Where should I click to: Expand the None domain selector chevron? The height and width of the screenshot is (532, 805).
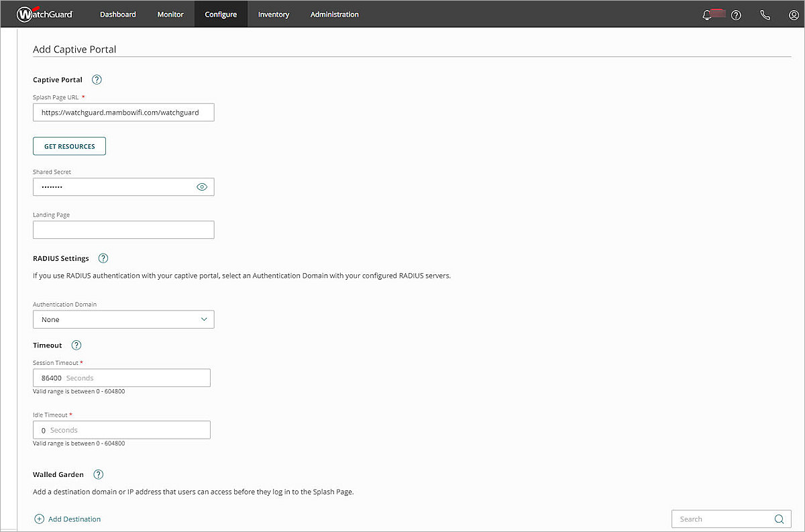coord(204,319)
